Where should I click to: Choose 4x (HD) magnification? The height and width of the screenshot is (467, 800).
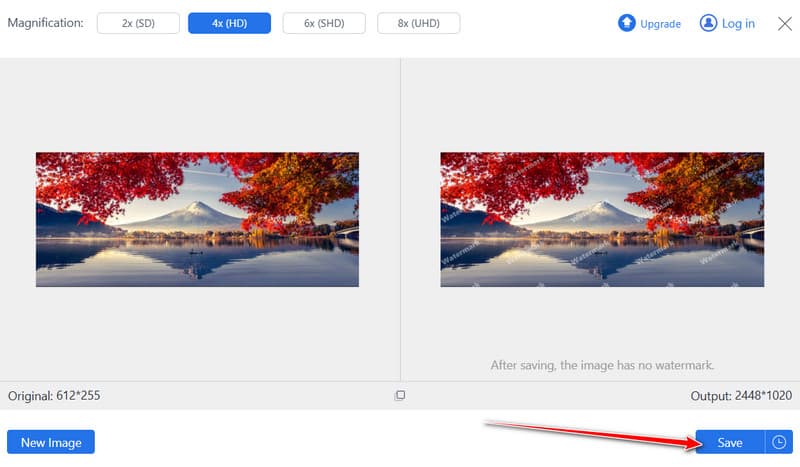click(231, 24)
